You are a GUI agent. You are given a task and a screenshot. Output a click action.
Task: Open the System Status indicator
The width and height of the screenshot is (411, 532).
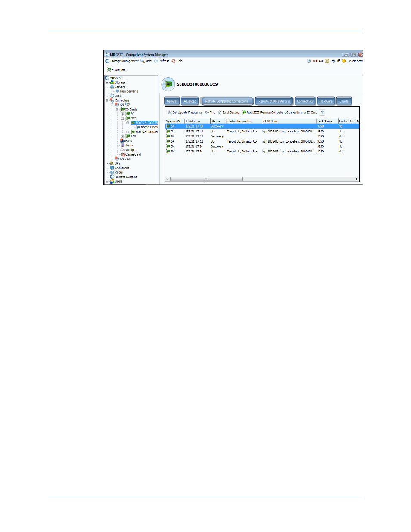[352, 61]
